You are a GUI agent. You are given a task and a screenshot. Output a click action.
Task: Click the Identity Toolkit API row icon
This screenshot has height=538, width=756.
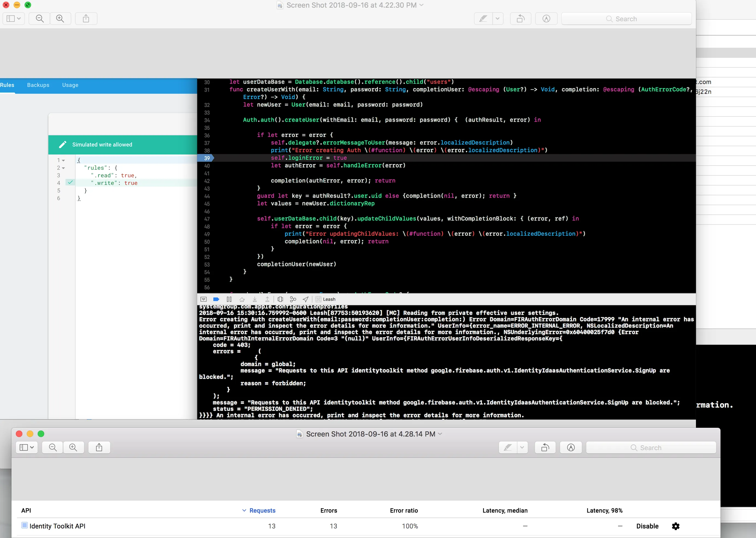tap(24, 525)
